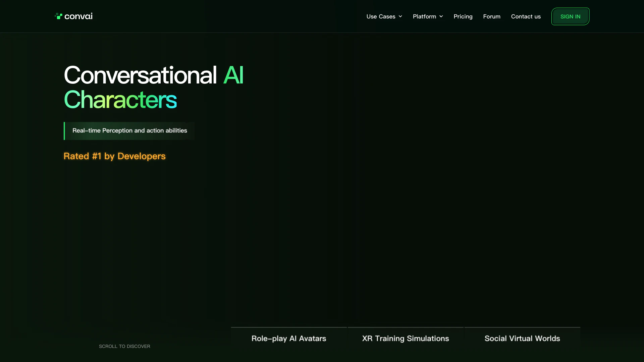This screenshot has height=362, width=644.
Task: Click the green AI headline word
Action: (x=233, y=75)
